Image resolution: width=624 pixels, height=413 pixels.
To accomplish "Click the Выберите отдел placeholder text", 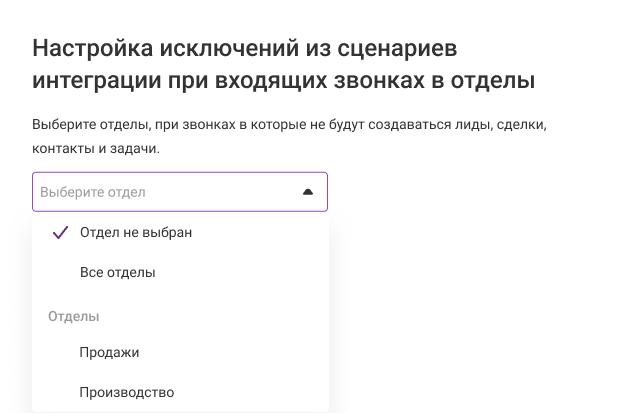I will (x=93, y=192).
